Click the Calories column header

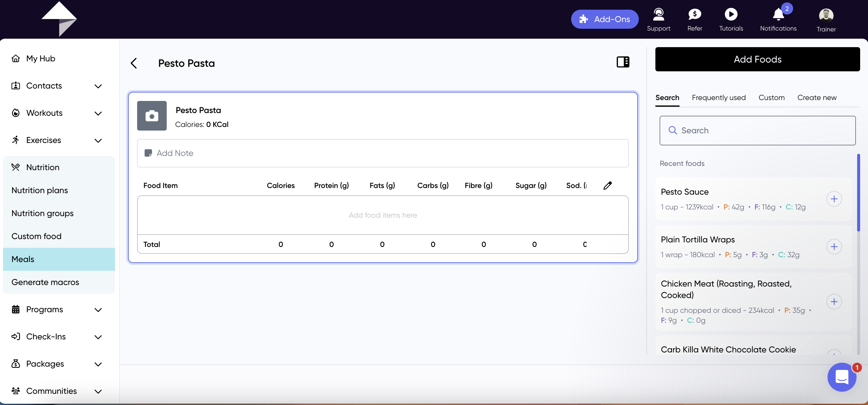click(280, 186)
